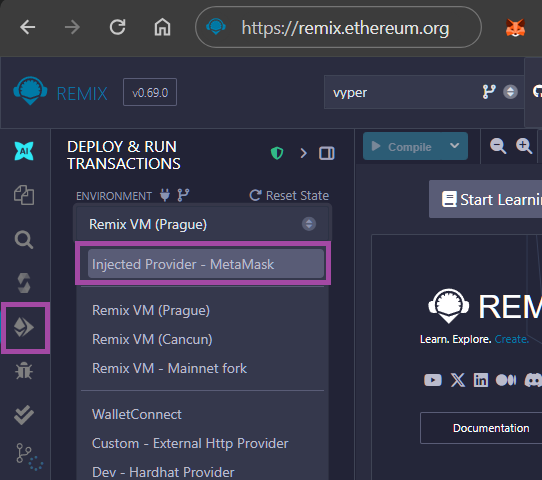The width and height of the screenshot is (542, 480).
Task: Click Reset State
Action: 289,196
